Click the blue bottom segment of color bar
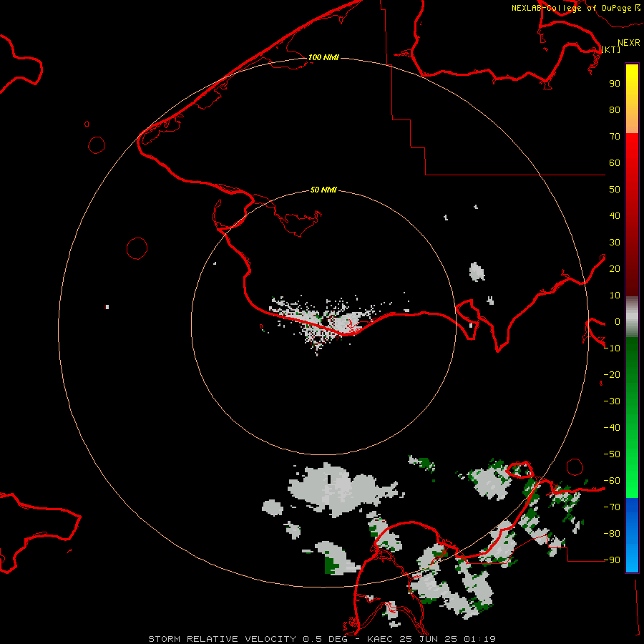Image resolution: width=644 pixels, height=644 pixels. (x=632, y=535)
